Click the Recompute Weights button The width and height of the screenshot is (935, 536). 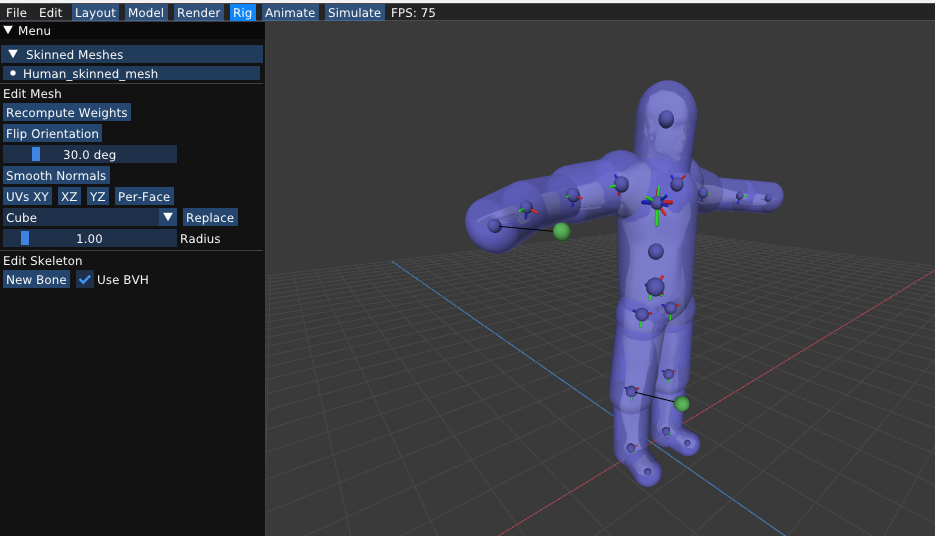[x=67, y=113]
